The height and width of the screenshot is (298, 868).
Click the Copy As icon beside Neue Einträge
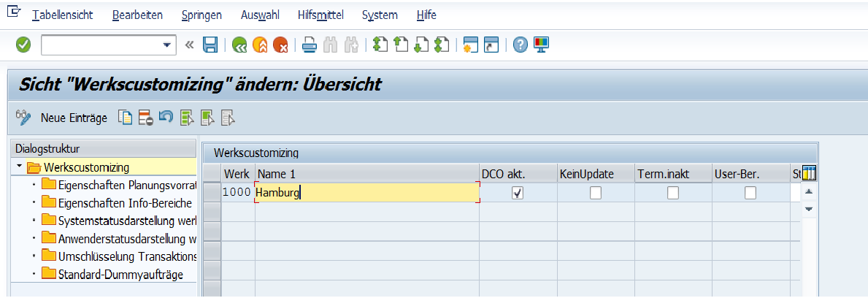coord(126,118)
